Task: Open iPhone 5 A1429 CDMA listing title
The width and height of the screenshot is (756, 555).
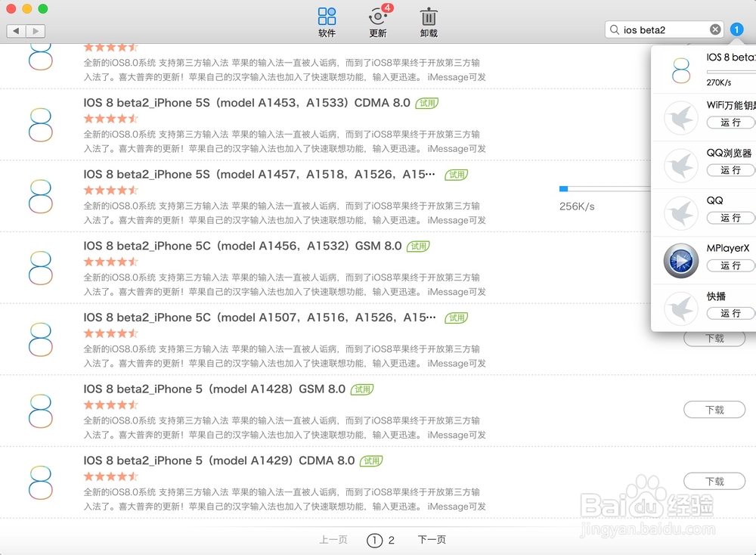Action: click(219, 460)
